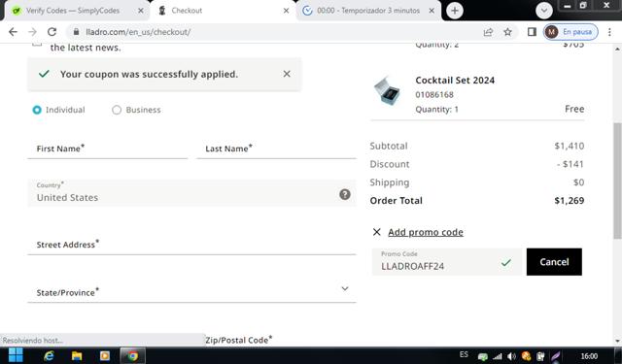This screenshot has height=364, width=622.
Task: Launch Internet Explorer from taskbar
Action: (x=50, y=356)
